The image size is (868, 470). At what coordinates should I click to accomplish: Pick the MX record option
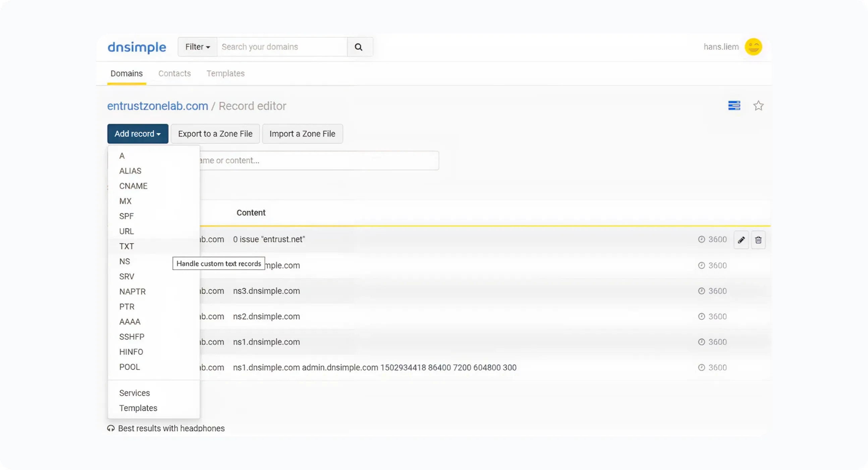[x=125, y=201]
